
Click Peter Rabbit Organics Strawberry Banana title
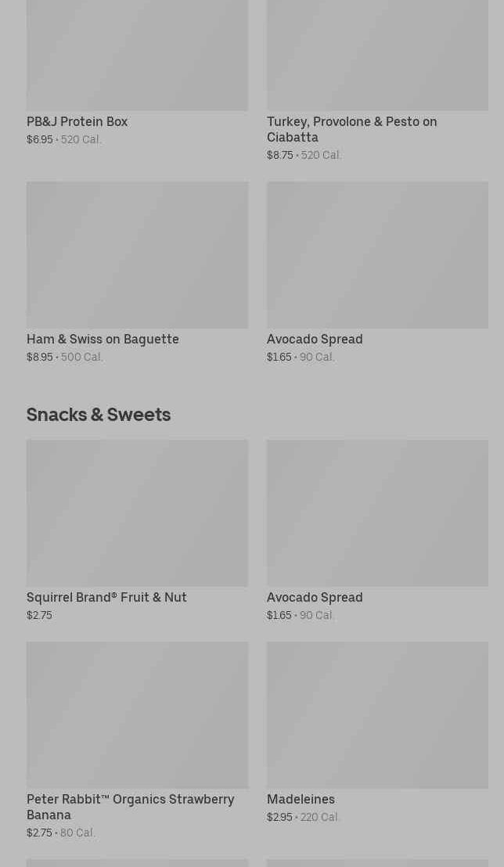pyautogui.click(x=130, y=807)
